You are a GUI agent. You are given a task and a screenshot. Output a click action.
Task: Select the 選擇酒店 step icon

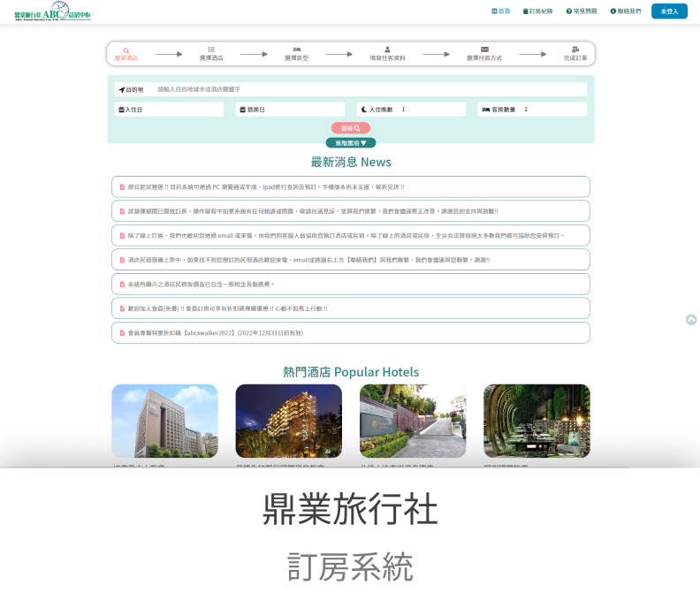[x=211, y=49]
